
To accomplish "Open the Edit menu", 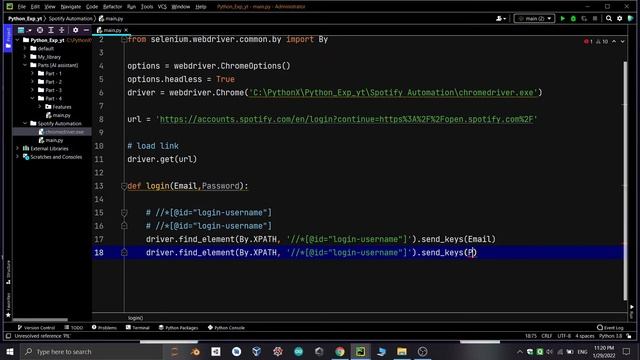I will pos(35,7).
